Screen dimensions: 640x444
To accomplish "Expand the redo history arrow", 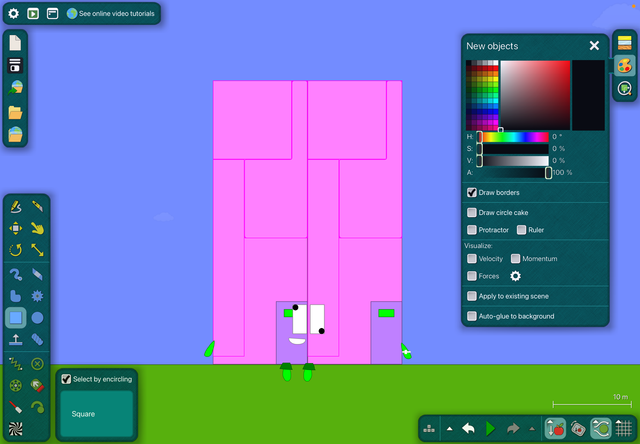I will (x=531, y=428).
